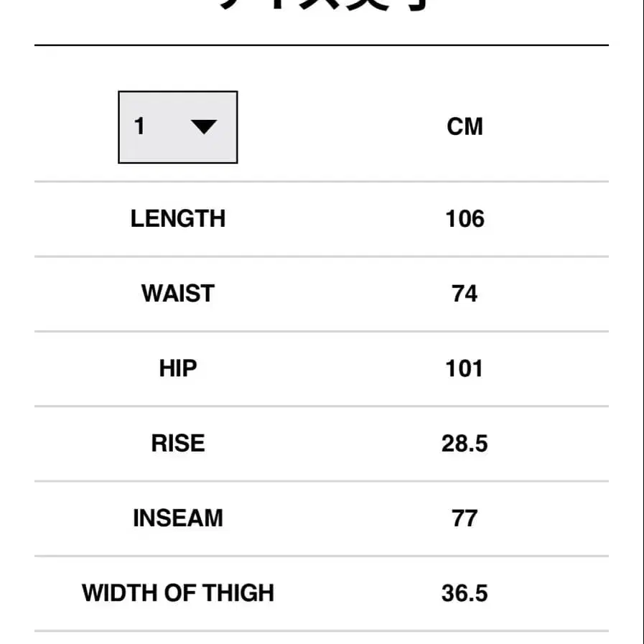Viewport: 644px width, 644px height.
Task: Click the black divider line under heading
Action: 322,45
